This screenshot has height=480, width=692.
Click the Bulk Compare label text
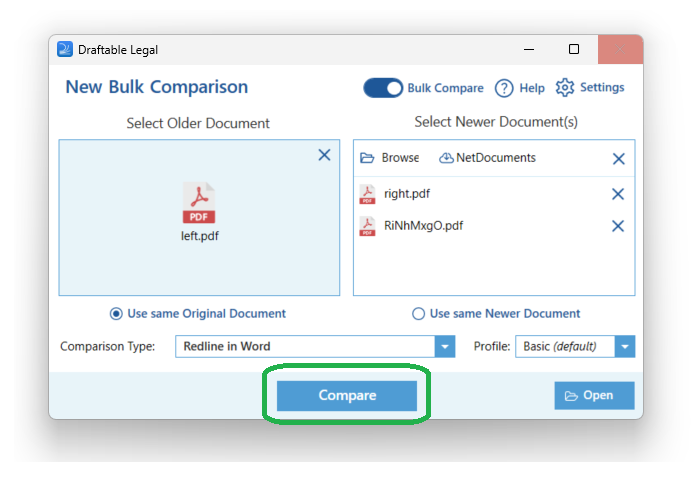pos(445,88)
